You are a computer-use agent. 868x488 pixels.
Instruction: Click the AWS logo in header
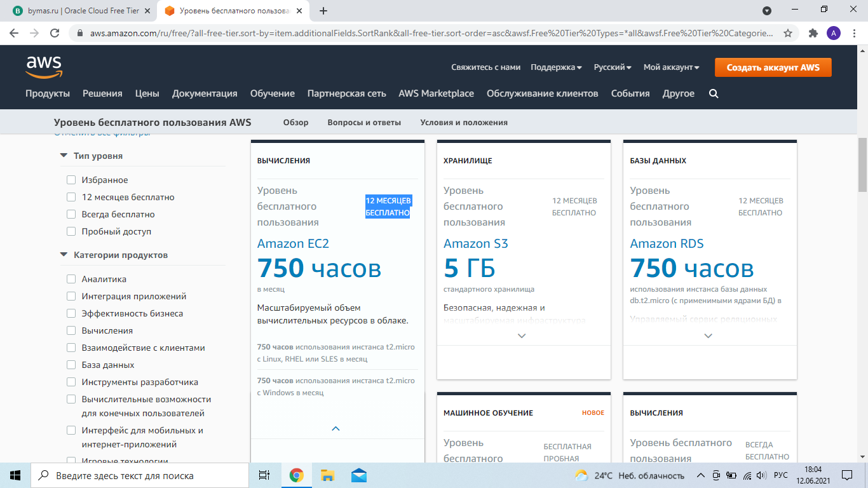pyautogui.click(x=44, y=67)
